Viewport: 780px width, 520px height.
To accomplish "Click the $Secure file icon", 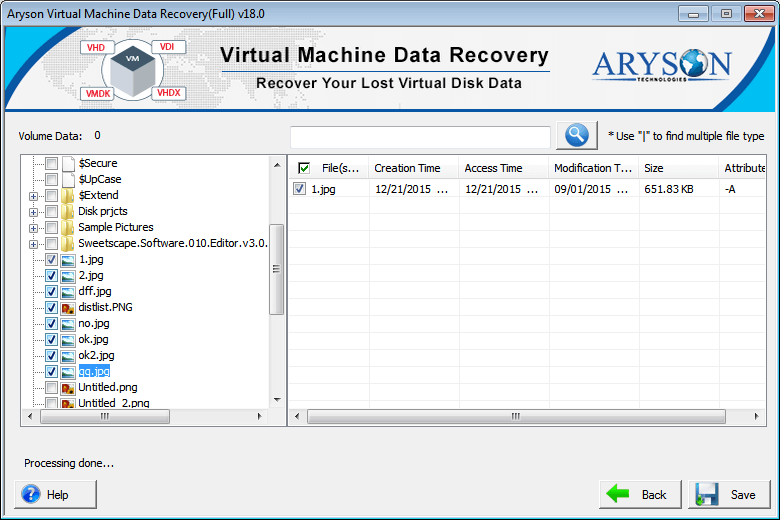I will tap(69, 163).
